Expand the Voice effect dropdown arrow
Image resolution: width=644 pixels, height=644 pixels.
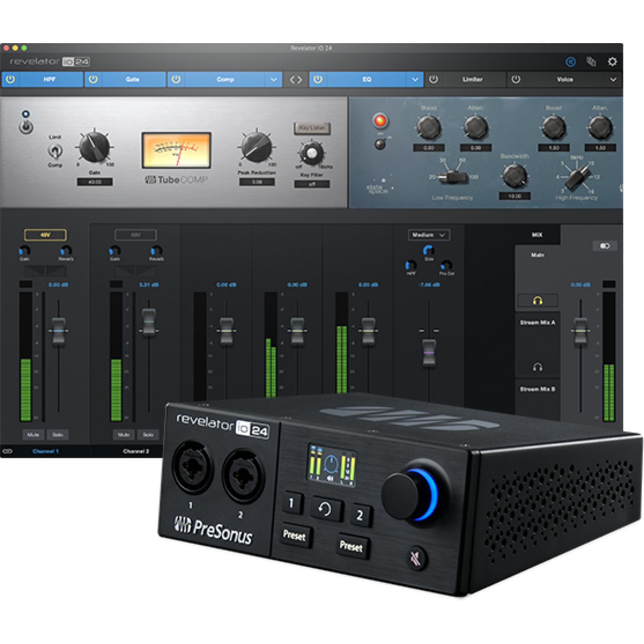click(613, 80)
